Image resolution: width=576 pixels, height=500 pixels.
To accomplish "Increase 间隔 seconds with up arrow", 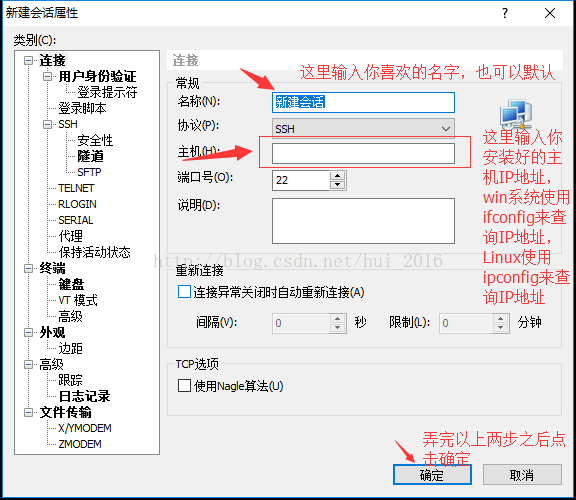I will (338, 318).
